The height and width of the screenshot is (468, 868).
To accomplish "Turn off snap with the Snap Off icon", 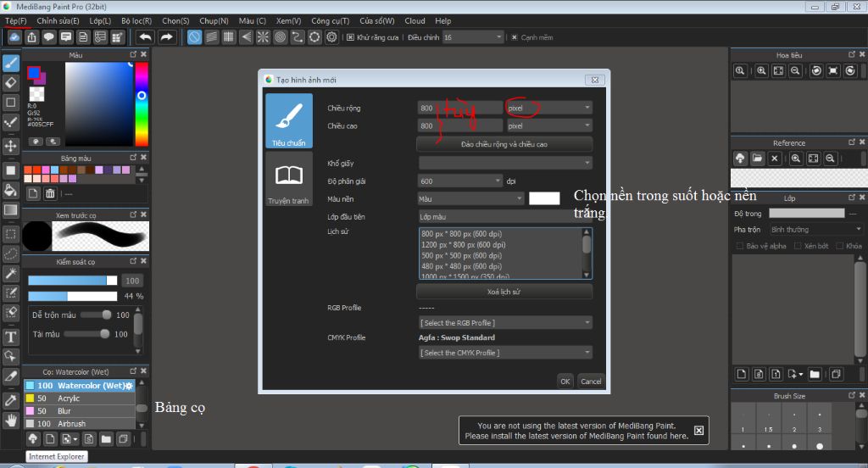I will 194,37.
